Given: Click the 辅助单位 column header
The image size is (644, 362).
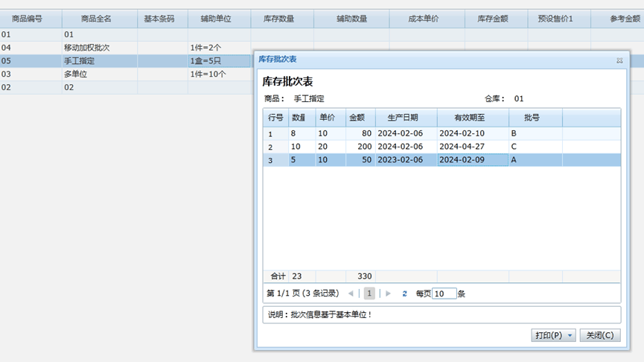Looking at the screenshot, I should coord(219,19).
